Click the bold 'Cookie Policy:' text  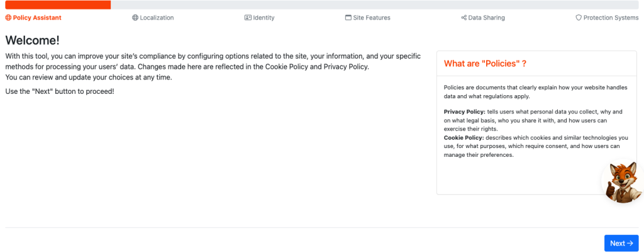pos(464,137)
